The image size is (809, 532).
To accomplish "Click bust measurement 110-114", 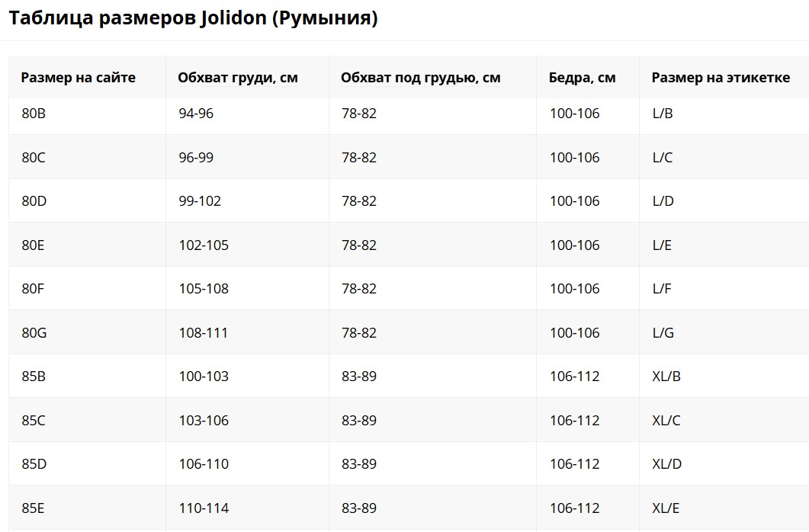I will pos(204,508).
